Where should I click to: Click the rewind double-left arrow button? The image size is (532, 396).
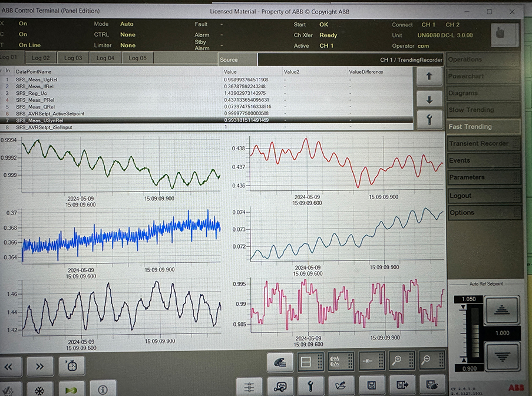click(9, 366)
